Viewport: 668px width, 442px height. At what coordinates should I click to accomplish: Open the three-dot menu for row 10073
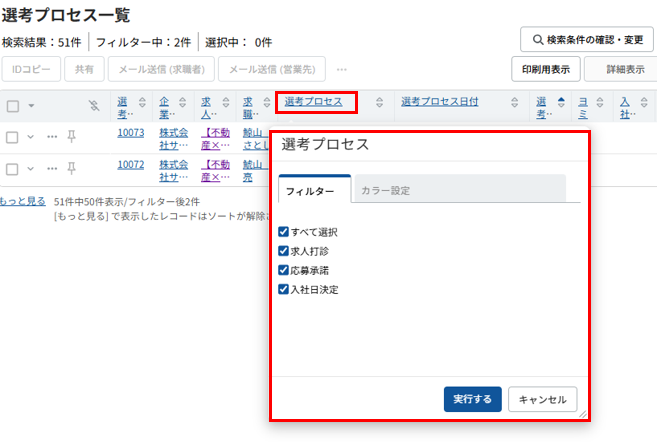pyautogui.click(x=52, y=137)
